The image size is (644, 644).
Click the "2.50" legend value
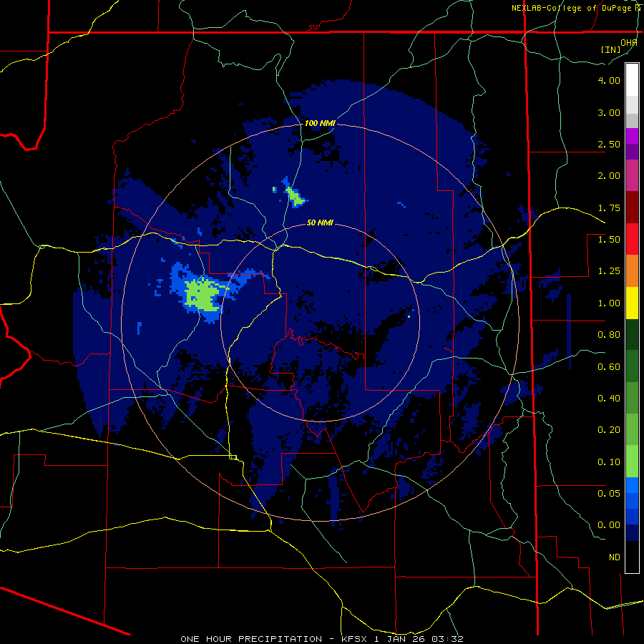click(609, 144)
